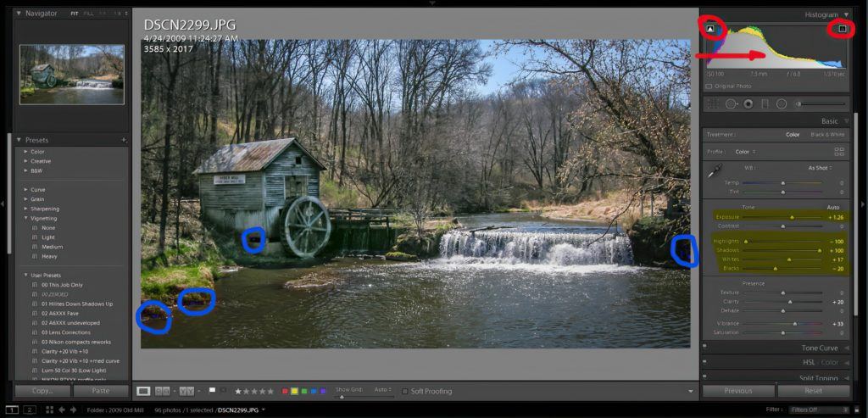
Task: Click the Copy... settings button
Action: [x=42, y=391]
